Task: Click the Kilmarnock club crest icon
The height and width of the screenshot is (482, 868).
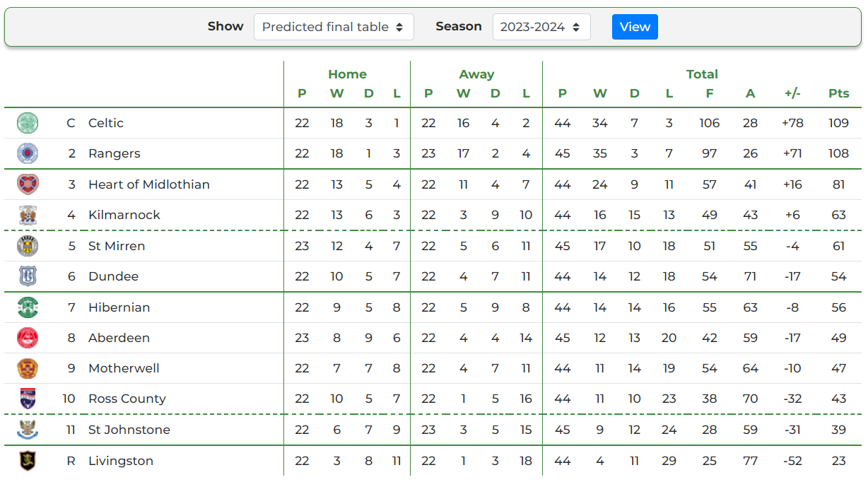Action: (x=28, y=215)
